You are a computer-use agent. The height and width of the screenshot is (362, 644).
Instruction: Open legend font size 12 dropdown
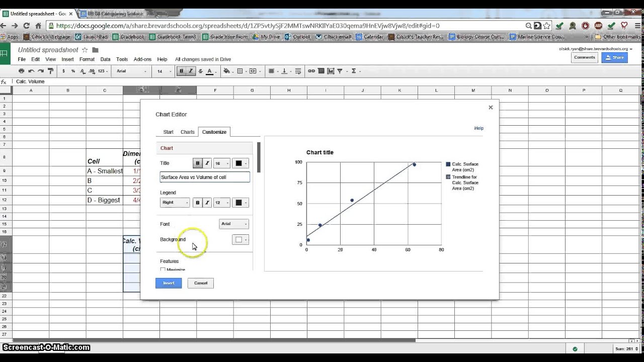(x=222, y=203)
